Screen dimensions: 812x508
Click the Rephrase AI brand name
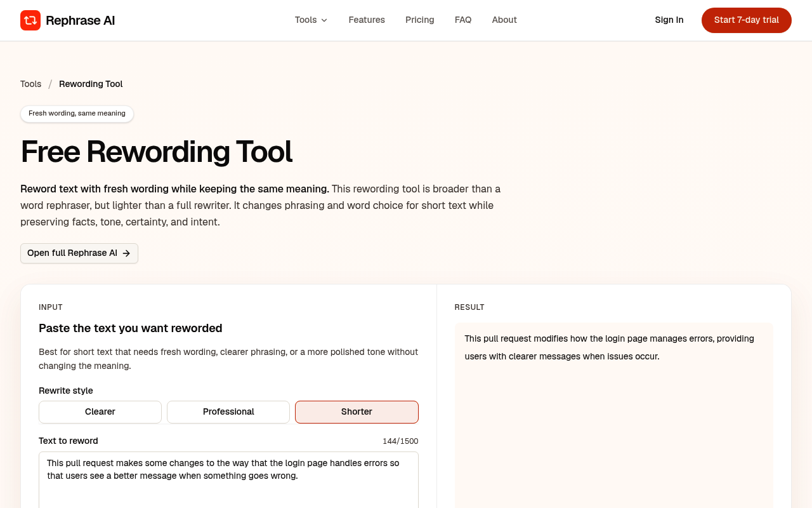coord(80,20)
